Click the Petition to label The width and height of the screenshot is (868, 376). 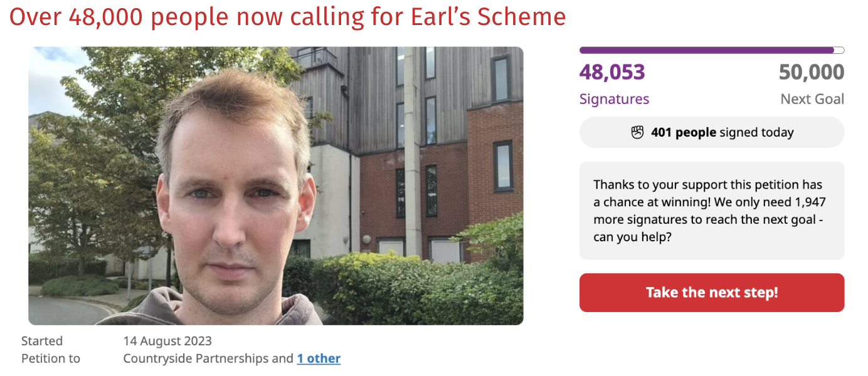(51, 358)
